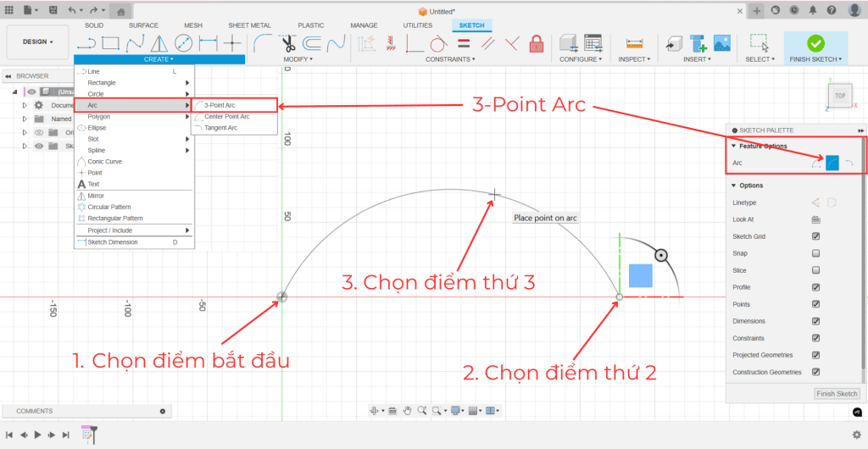Choose Center Point Arc from submenu

pyautogui.click(x=226, y=116)
